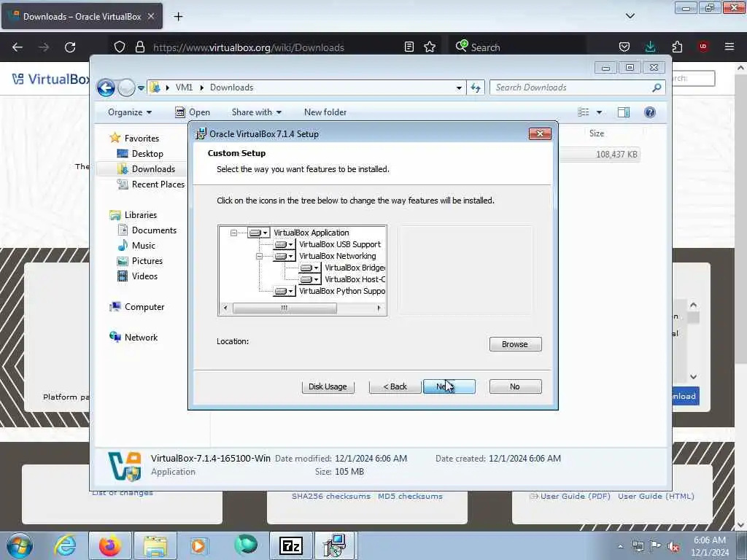Open the Windows Start menu

coord(20,545)
